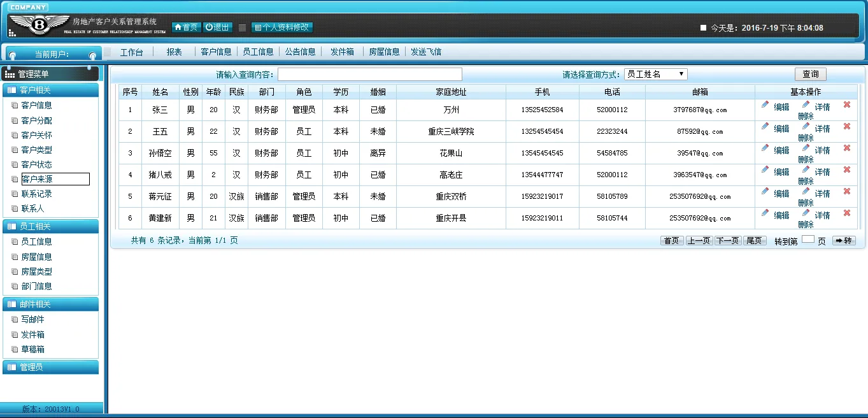Open 客户类型 in the sidebar
Viewport: 868px width, 418px height.
point(36,150)
